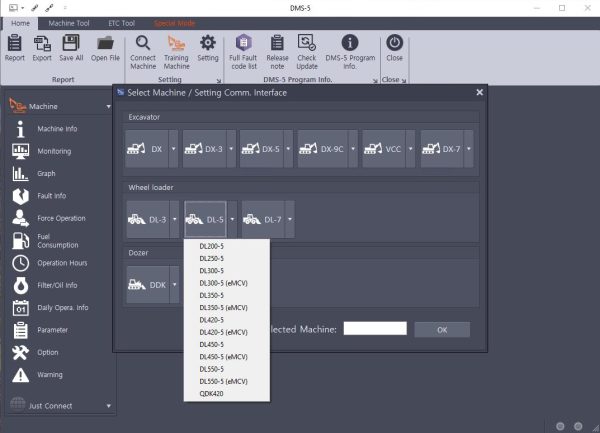
Task: Expand the DX-5 dropdown arrow
Action: [x=289, y=149]
